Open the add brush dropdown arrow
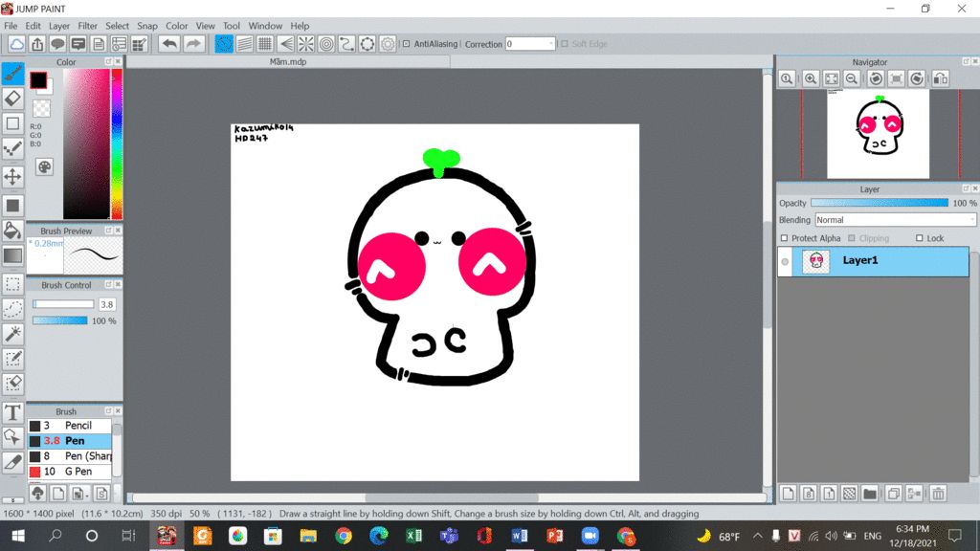The height and width of the screenshot is (551, 980). [86, 495]
